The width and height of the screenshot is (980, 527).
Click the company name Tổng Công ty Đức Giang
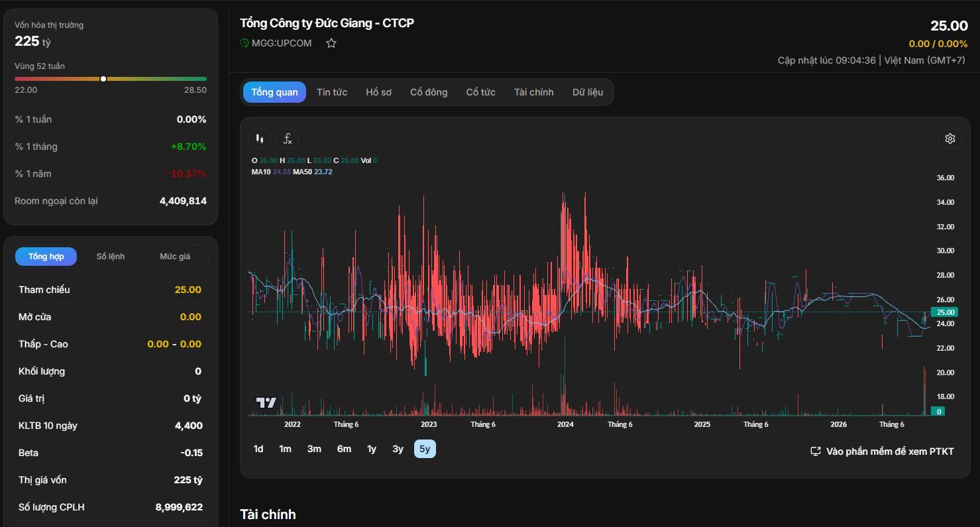coord(327,23)
